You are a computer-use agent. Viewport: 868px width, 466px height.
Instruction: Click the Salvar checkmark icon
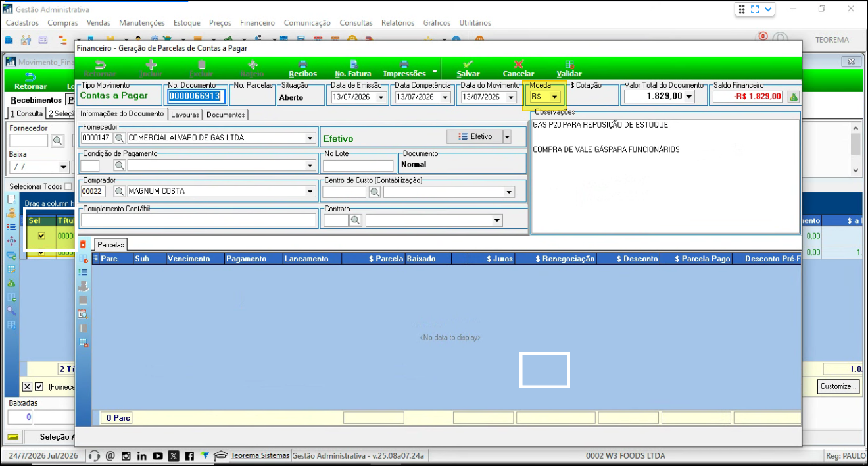coord(468,65)
